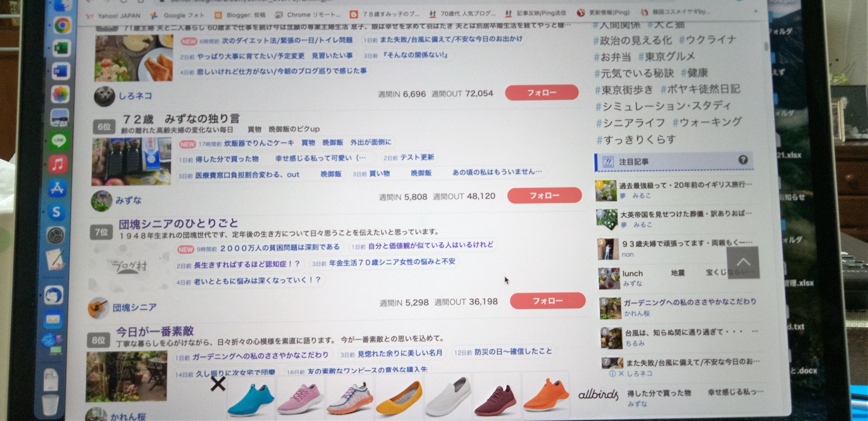Launch Excel from the dock
This screenshot has height=421, width=868.
coord(62,48)
